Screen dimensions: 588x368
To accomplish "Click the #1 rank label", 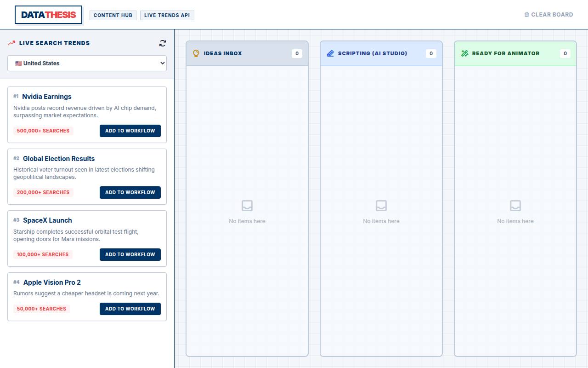I will tap(16, 97).
